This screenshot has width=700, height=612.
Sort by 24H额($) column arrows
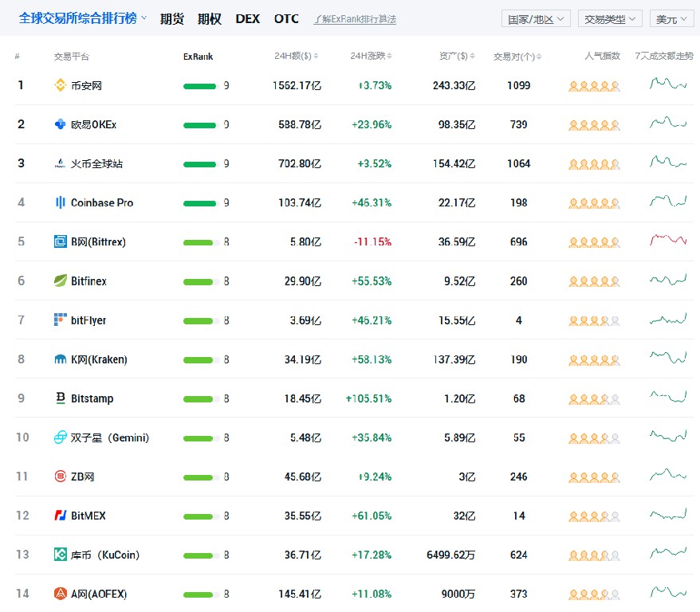pos(316,57)
